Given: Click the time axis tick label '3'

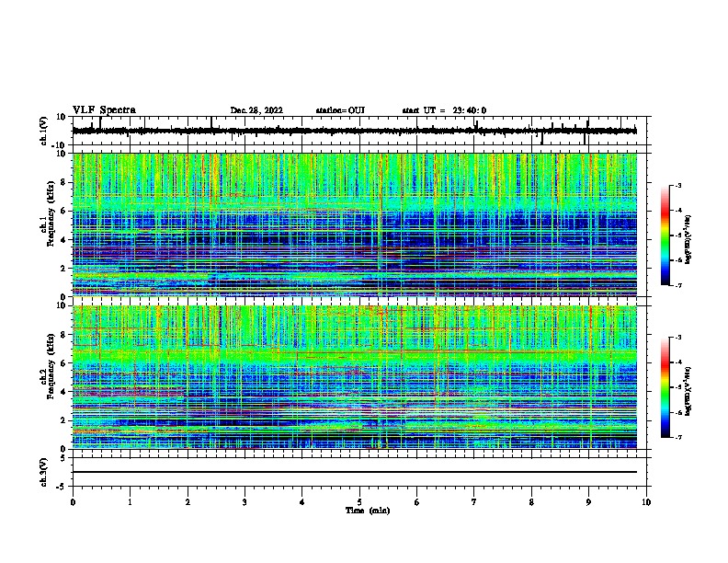Looking at the screenshot, I should [245, 502].
